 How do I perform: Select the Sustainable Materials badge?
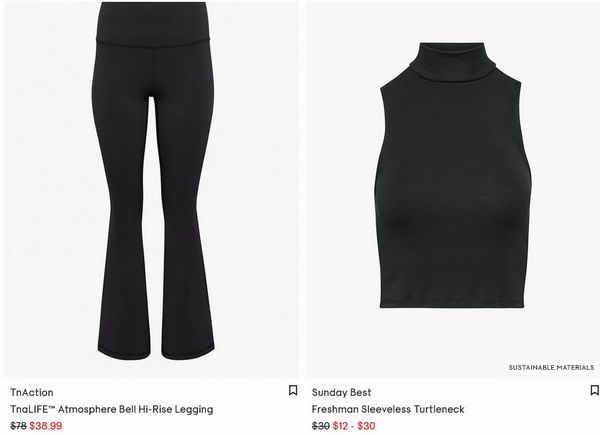pyautogui.click(x=551, y=368)
